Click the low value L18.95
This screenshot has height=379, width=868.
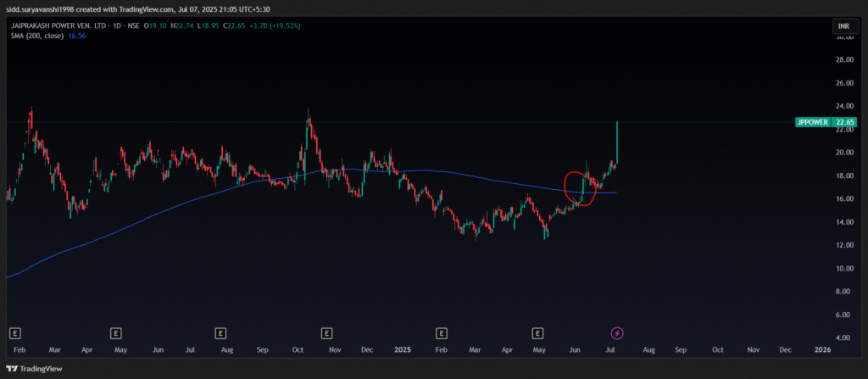coord(208,25)
